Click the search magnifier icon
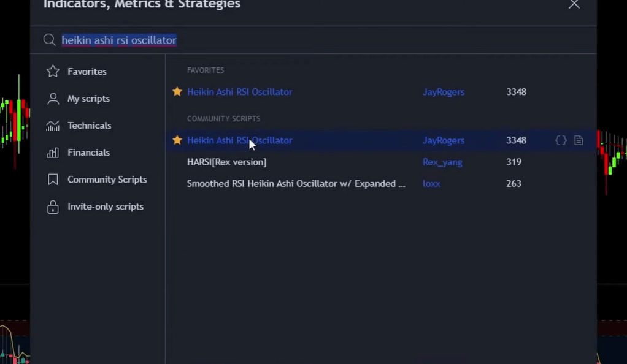 coord(49,40)
